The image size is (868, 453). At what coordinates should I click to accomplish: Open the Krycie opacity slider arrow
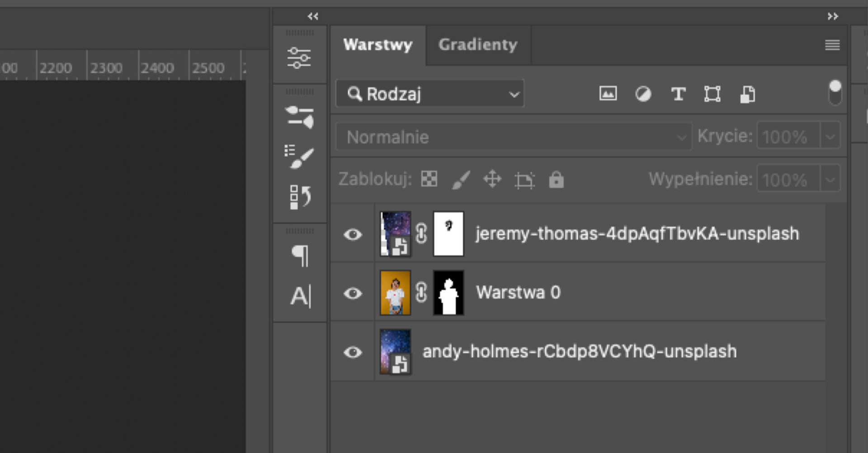tap(830, 135)
